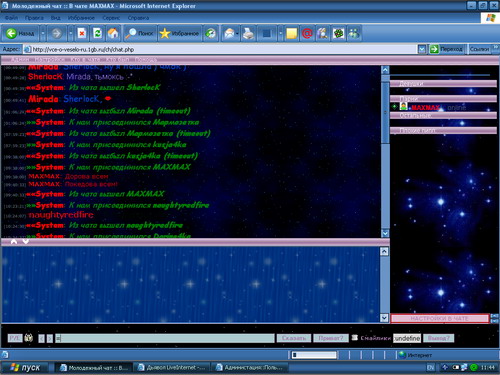Click the Windows пуск Start button
500x375 pixels.
pos(25,367)
